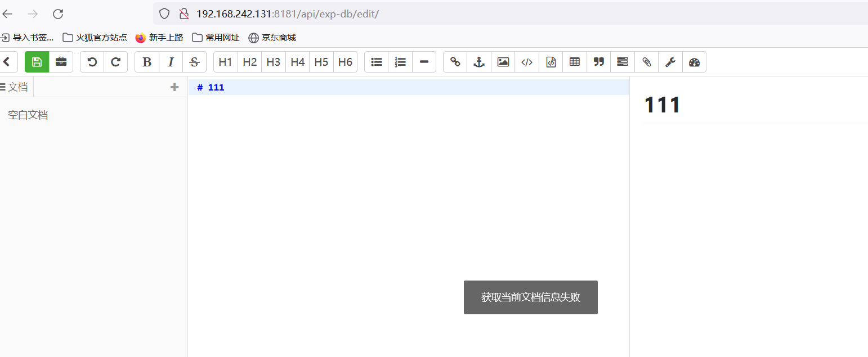Screen dimensions: 868x357
Task: Insert an H4 heading
Action: tap(298, 62)
